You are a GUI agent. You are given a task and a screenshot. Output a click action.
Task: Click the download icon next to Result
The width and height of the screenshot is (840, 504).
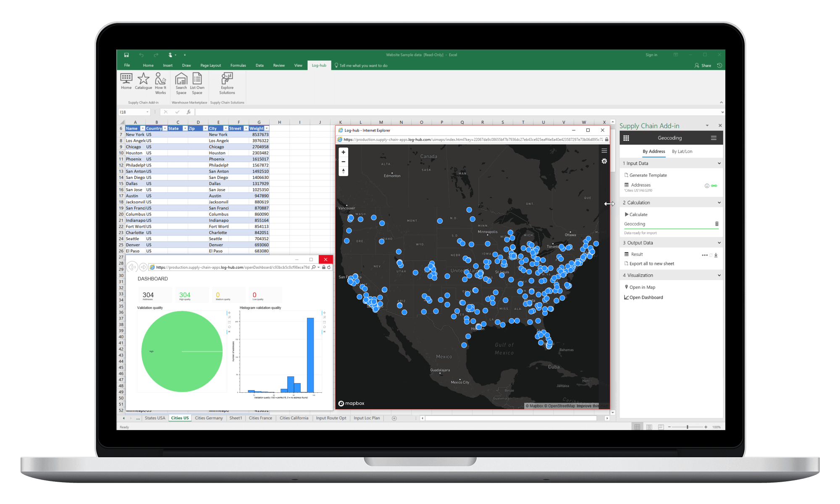point(716,255)
